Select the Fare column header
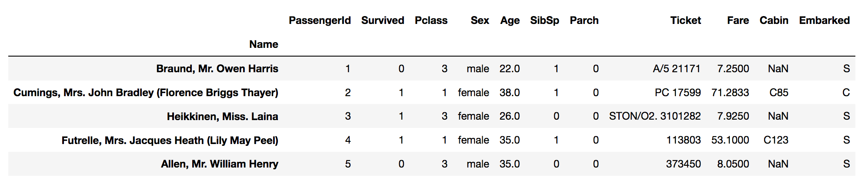The height and width of the screenshot is (181, 868). 738,20
